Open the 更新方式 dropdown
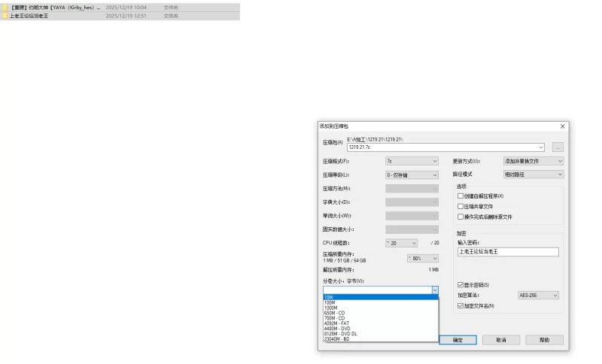 (533, 161)
